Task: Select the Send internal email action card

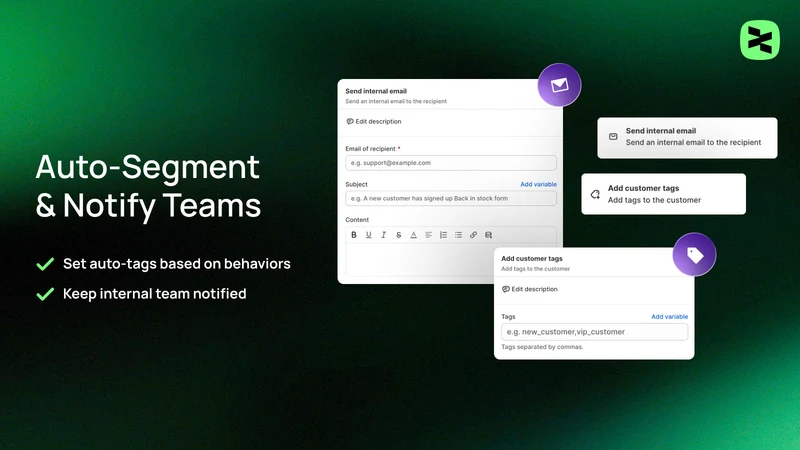Action: coord(687,138)
